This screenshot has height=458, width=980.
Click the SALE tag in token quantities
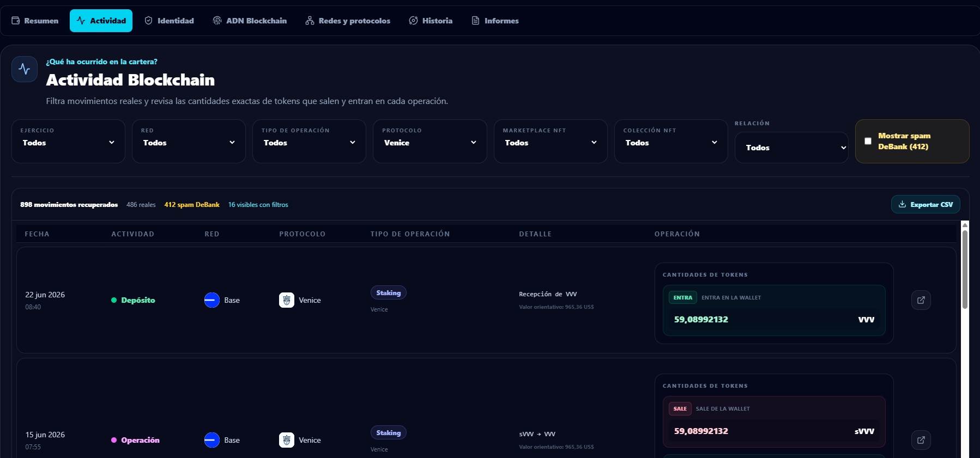tap(680, 408)
